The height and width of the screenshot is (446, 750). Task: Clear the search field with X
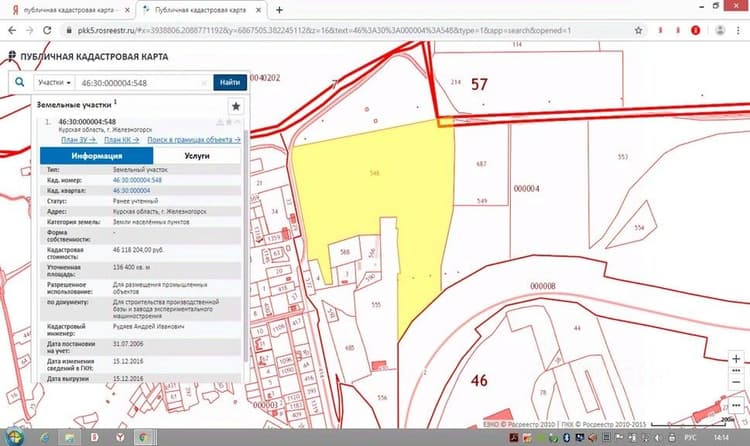click(x=204, y=83)
